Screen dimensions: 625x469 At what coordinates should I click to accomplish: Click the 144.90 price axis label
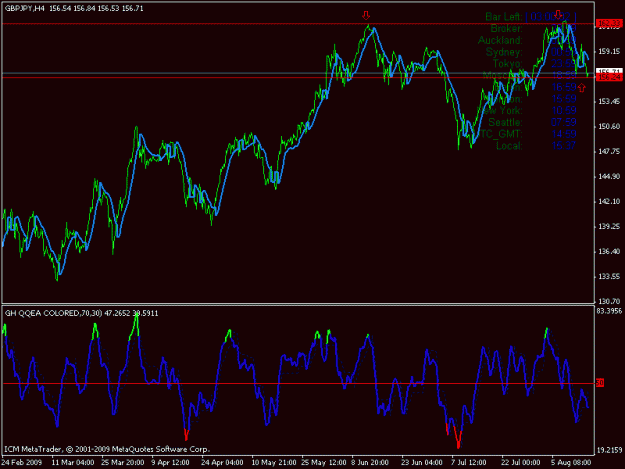(x=609, y=177)
